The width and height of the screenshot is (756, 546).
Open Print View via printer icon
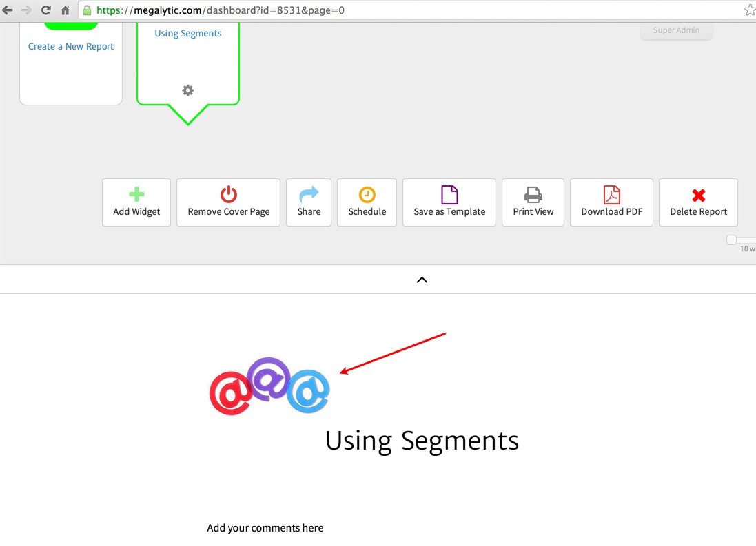533,195
